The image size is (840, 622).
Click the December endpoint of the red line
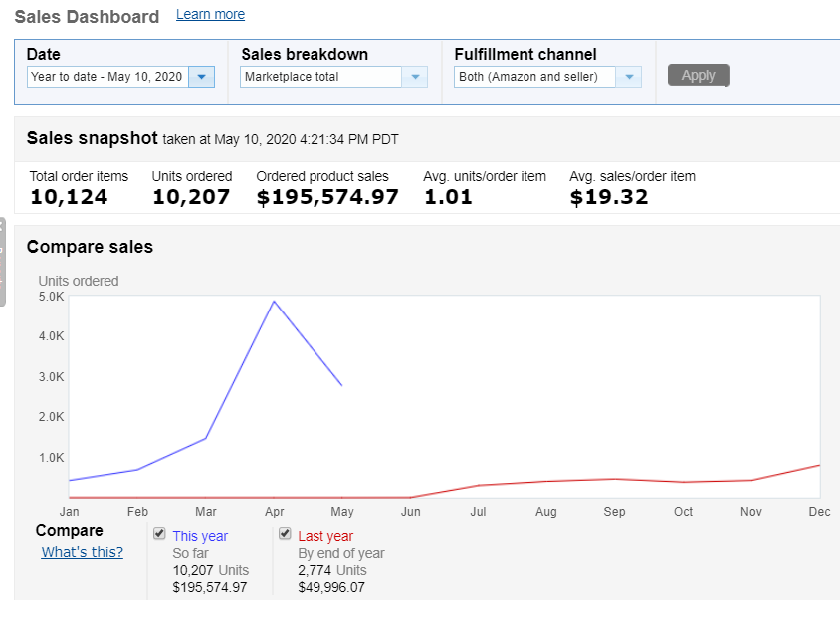819,465
